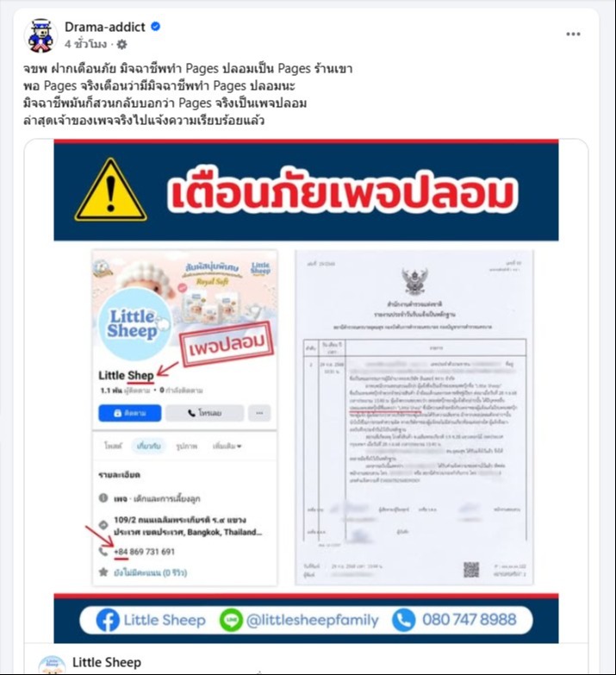Select the Photos tab in fake page

coord(186,446)
